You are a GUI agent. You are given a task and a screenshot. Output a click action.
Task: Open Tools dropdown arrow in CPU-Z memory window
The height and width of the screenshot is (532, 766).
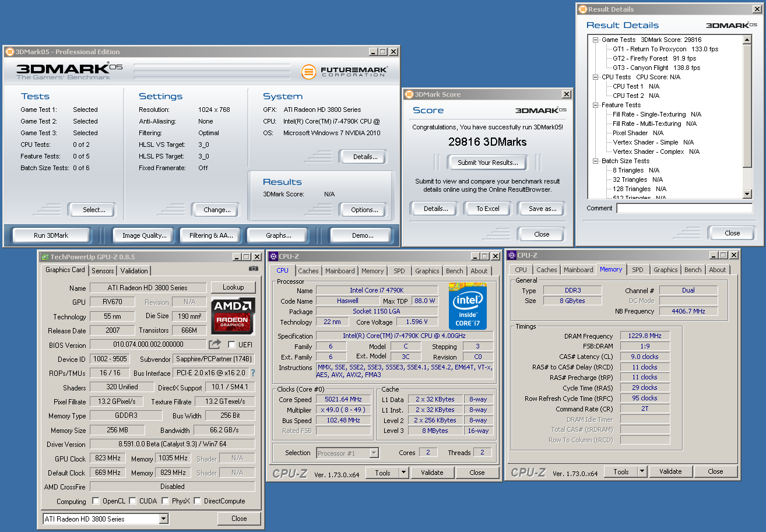click(642, 471)
